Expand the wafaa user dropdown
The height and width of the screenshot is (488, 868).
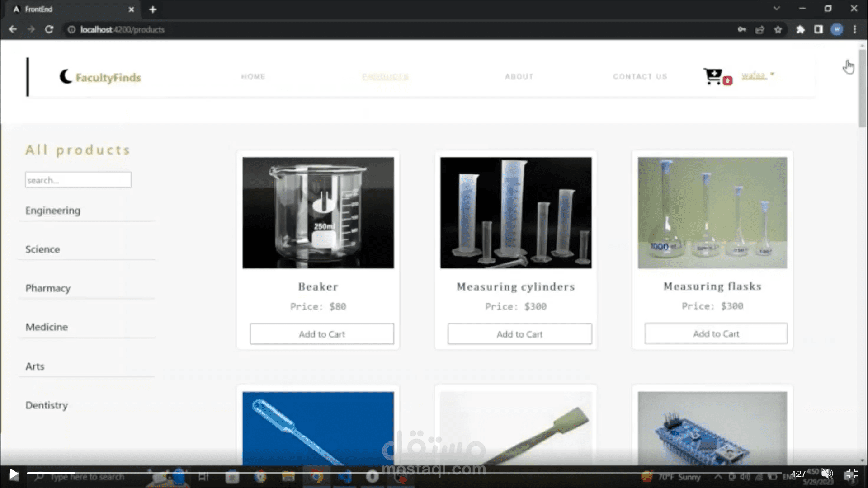[758, 75]
